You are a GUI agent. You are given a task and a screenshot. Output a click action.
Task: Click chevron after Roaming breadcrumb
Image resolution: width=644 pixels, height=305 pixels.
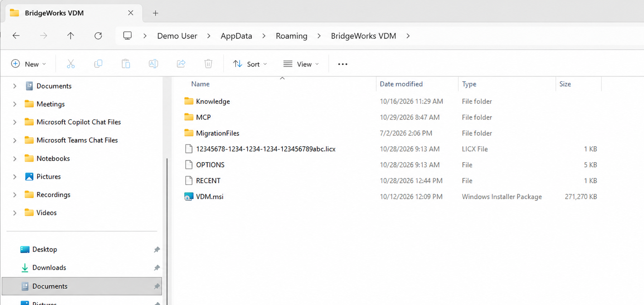pyautogui.click(x=319, y=36)
